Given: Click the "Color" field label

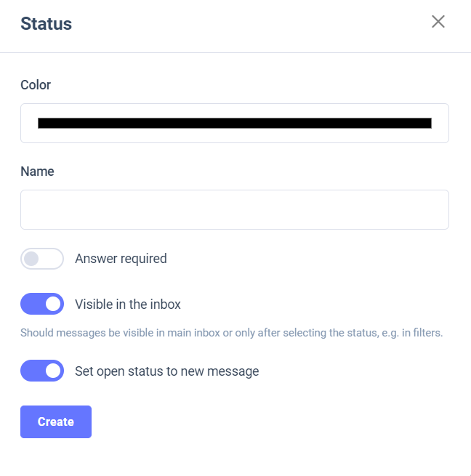Looking at the screenshot, I should coord(36,85).
